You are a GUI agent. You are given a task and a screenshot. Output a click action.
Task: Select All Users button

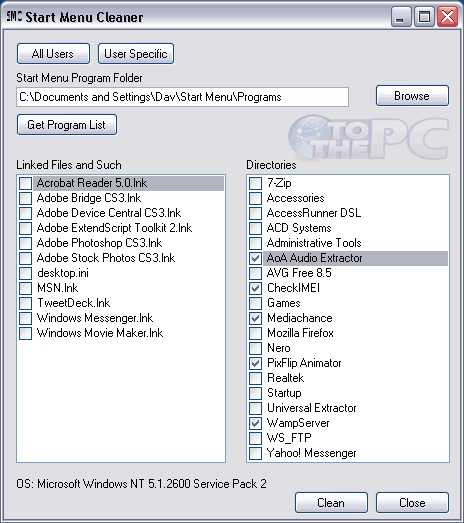(x=53, y=53)
